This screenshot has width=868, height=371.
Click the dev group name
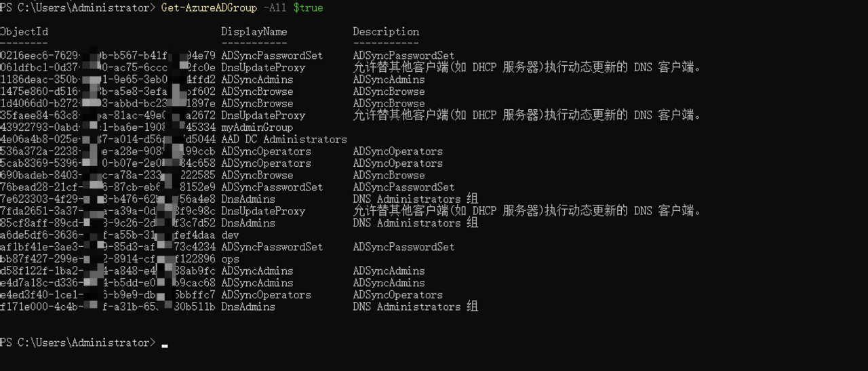[230, 235]
